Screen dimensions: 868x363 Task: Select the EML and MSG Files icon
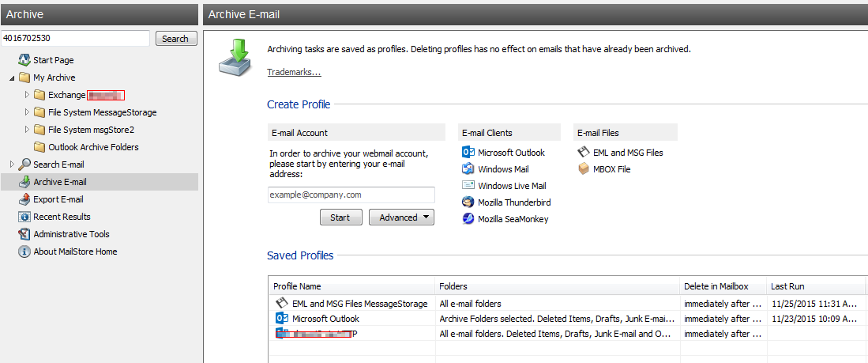pos(584,153)
